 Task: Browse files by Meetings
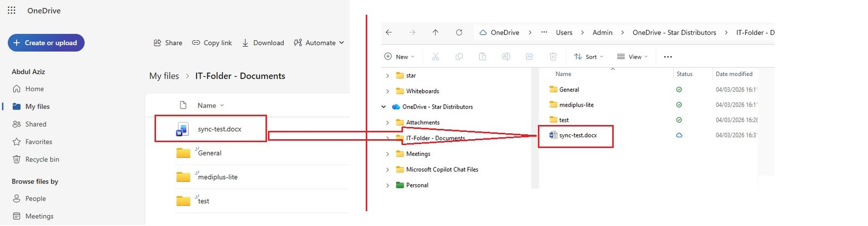[x=39, y=216]
